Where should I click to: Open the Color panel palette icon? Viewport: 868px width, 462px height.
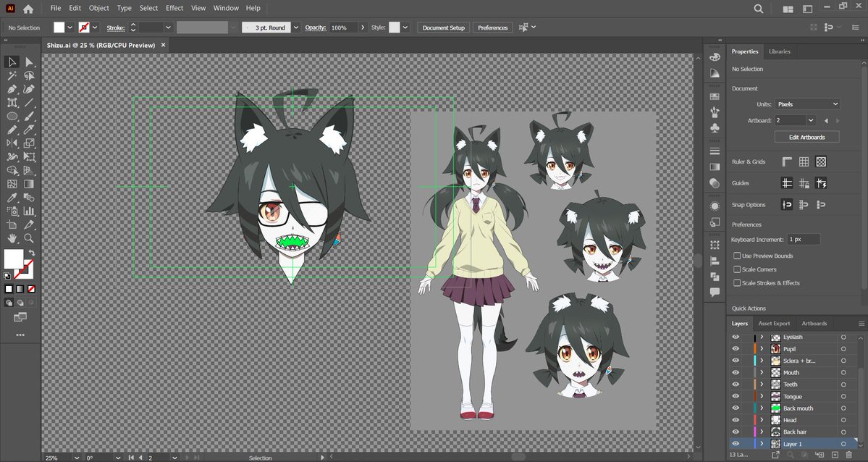point(715,57)
